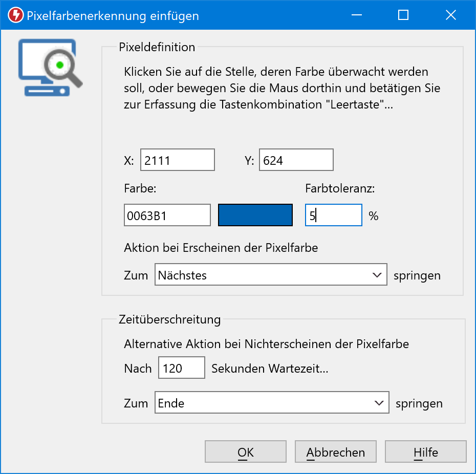The width and height of the screenshot is (476, 474).
Task: Click the red lightning app icon in title bar
Action: tap(16, 15)
